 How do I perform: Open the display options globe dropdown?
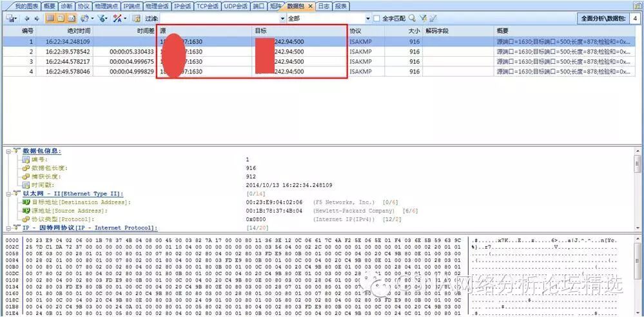[87, 19]
